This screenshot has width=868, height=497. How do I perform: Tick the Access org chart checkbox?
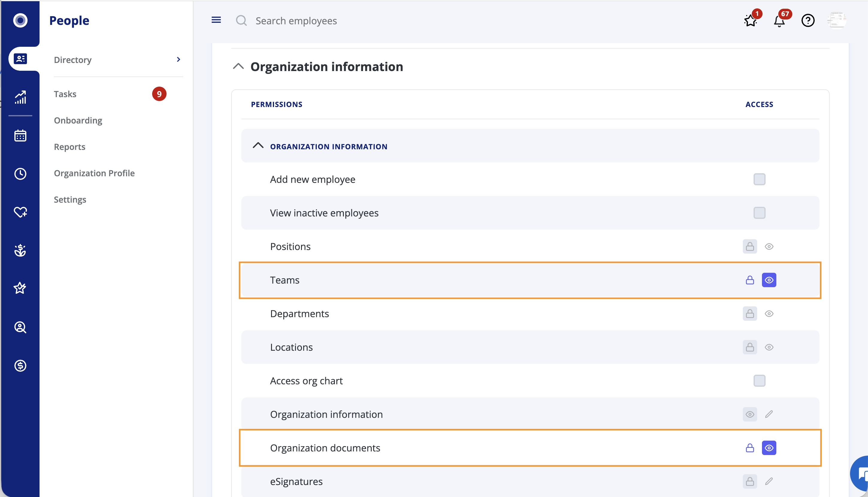pos(759,381)
